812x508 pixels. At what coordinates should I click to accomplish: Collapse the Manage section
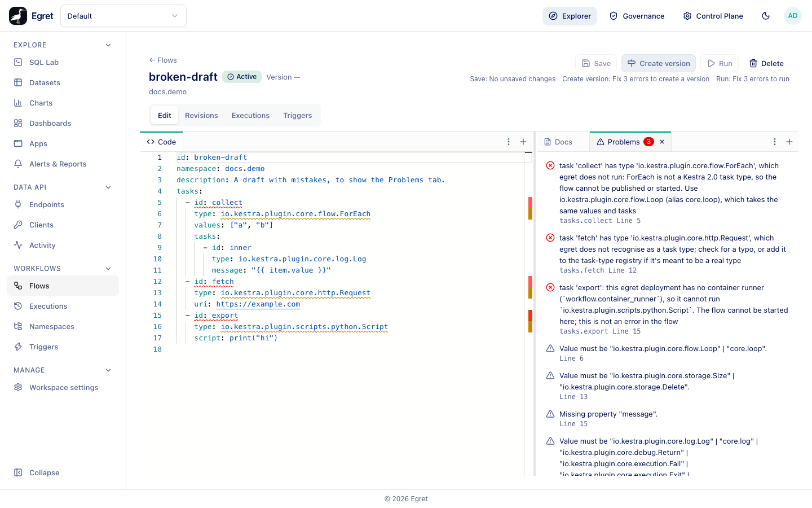[x=108, y=370]
